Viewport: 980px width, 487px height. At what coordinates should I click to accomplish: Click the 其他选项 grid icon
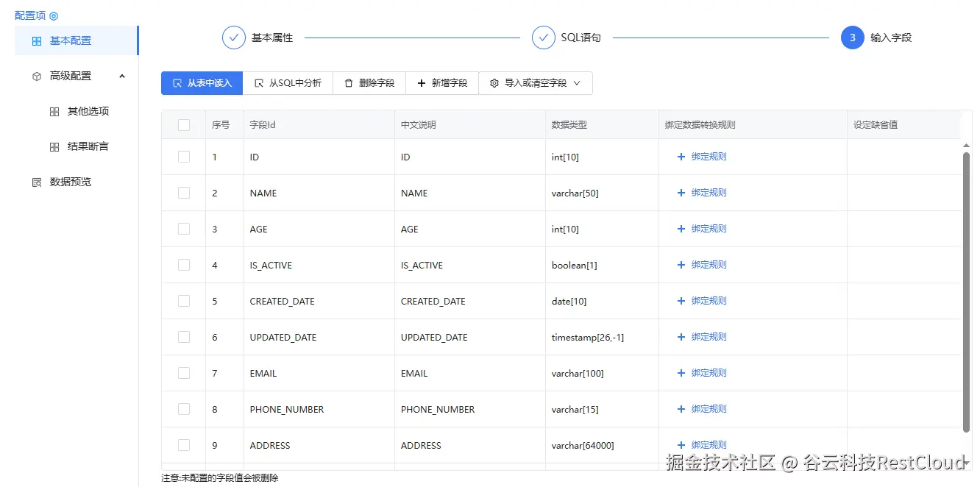click(x=54, y=112)
